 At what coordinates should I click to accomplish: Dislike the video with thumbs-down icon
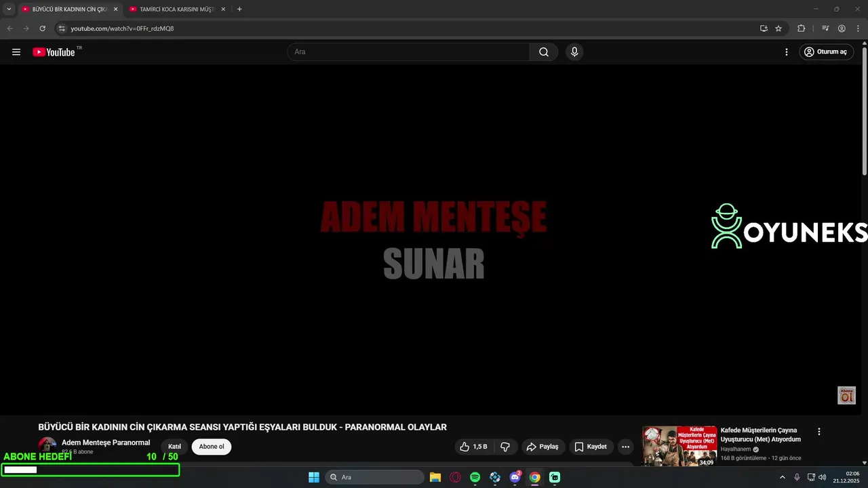pos(505,447)
